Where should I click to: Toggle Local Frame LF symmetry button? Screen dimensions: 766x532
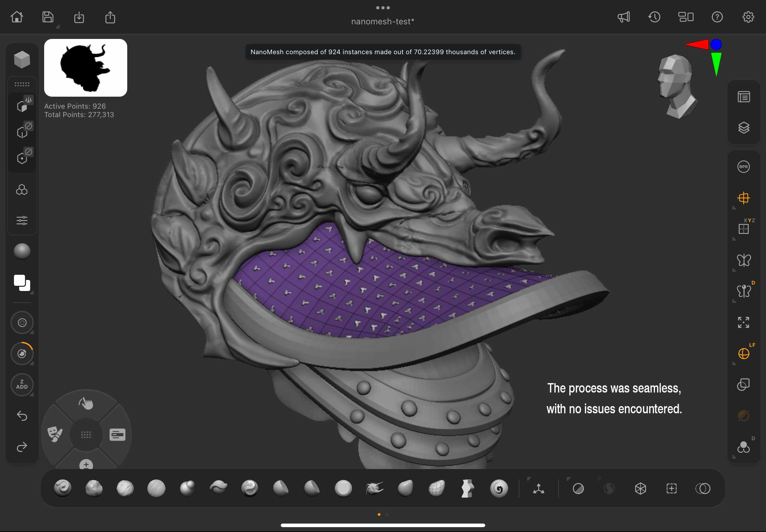point(743,353)
